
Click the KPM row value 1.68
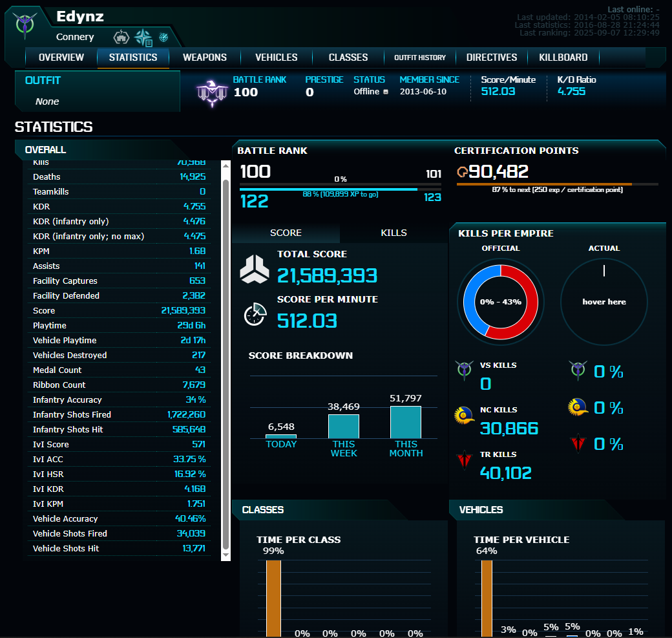pyautogui.click(x=198, y=251)
